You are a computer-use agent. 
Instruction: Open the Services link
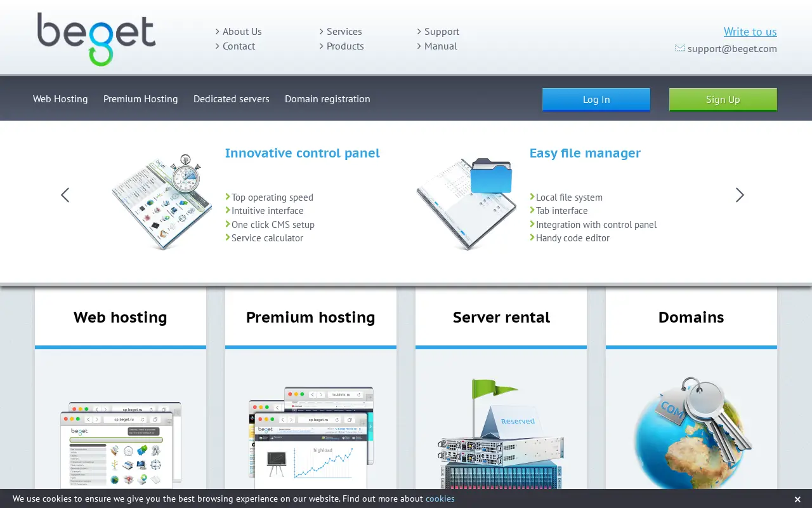[x=344, y=32]
